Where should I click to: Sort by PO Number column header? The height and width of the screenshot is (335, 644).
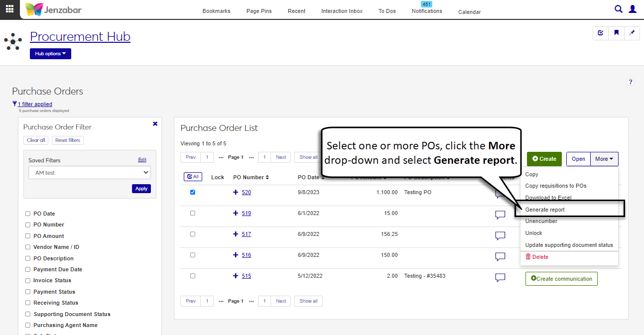coord(251,177)
